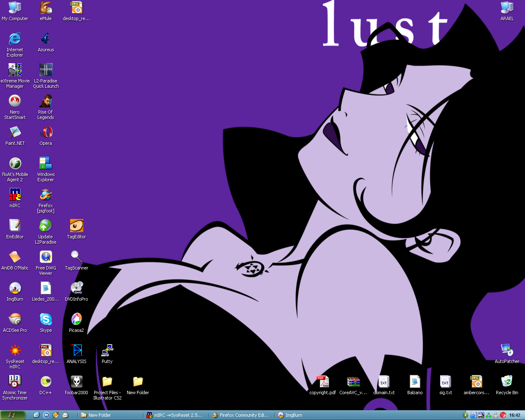Open the Skype desktop shortcut
The height and width of the screenshot is (420, 525).
pos(46,323)
